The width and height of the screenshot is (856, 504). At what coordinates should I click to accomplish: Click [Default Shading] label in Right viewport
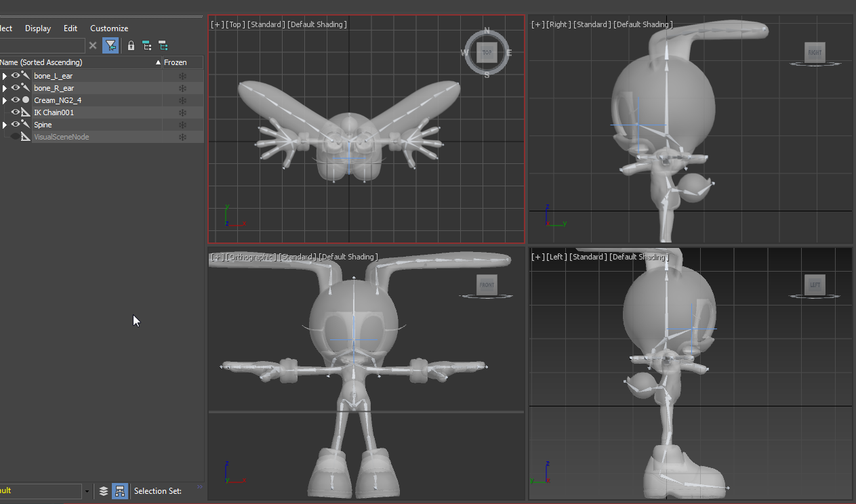point(643,24)
